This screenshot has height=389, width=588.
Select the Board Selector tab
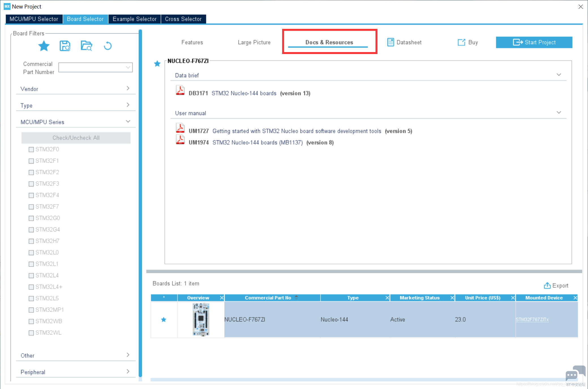click(x=85, y=19)
